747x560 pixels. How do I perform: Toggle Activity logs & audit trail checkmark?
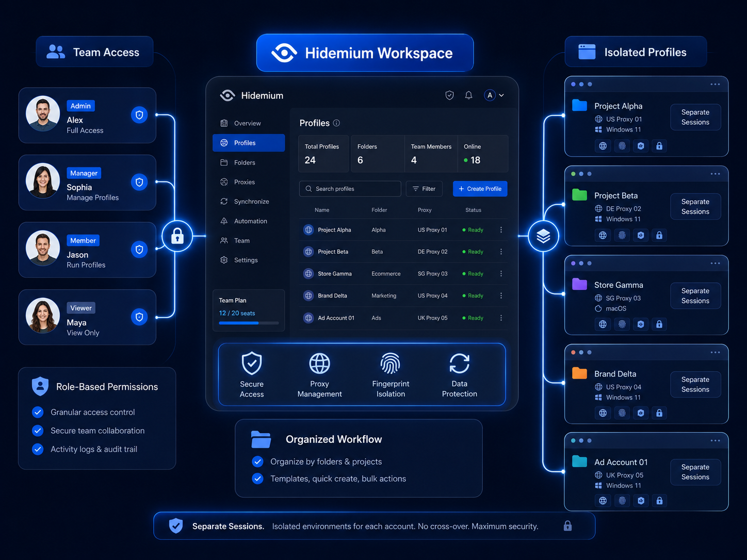point(38,449)
